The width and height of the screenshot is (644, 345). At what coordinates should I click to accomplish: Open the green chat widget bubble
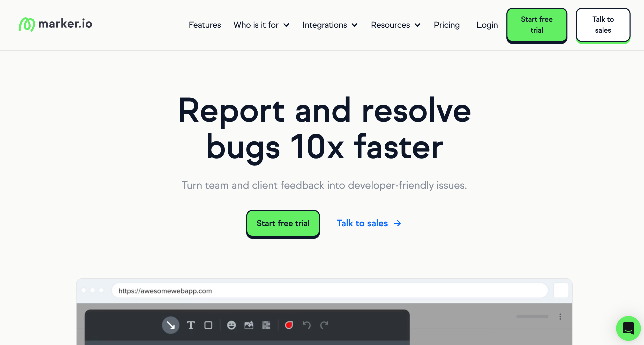coord(628,328)
